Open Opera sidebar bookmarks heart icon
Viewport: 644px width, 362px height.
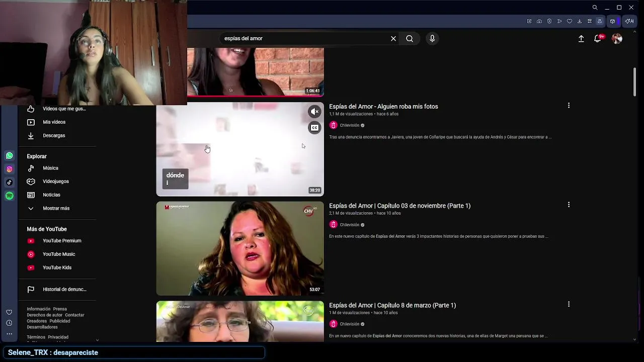click(9, 312)
